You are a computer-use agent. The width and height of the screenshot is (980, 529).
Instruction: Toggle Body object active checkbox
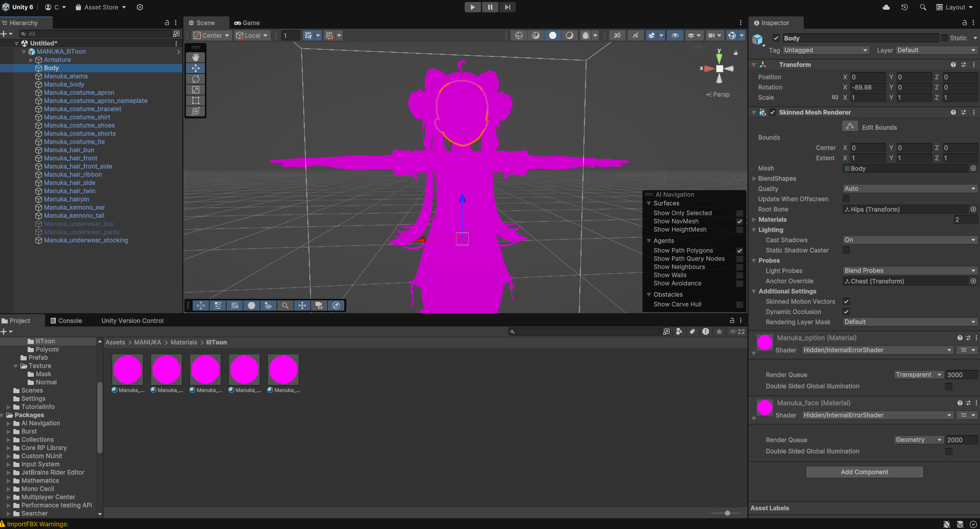(776, 38)
